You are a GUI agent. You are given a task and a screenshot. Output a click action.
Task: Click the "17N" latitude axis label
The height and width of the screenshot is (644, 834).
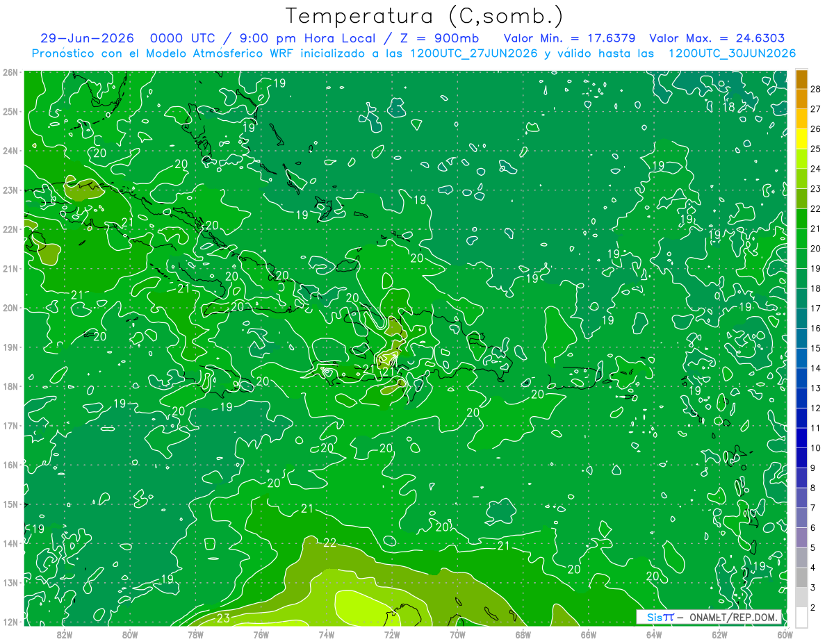pyautogui.click(x=10, y=425)
